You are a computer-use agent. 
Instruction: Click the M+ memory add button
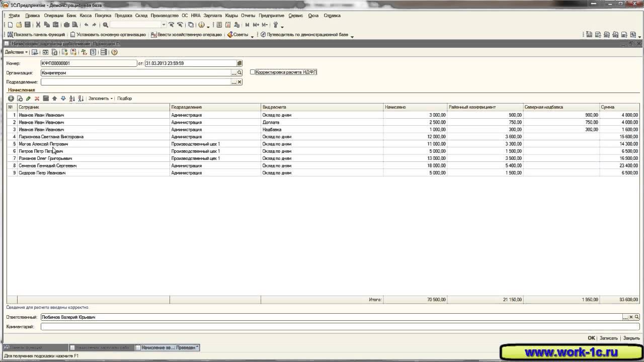pyautogui.click(x=256, y=25)
